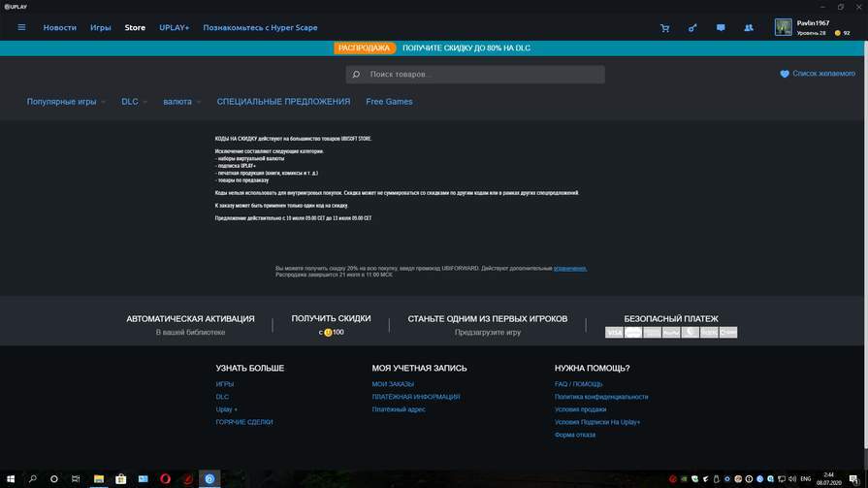The image size is (868, 488).
Task: Expand the DLC dropdown menu
Action: tap(134, 102)
